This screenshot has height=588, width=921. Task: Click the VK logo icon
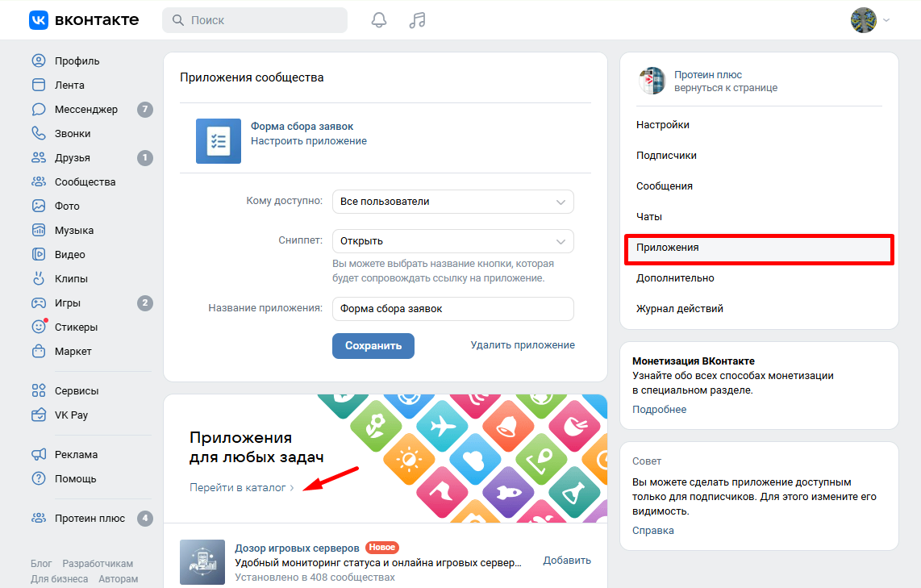[39, 20]
